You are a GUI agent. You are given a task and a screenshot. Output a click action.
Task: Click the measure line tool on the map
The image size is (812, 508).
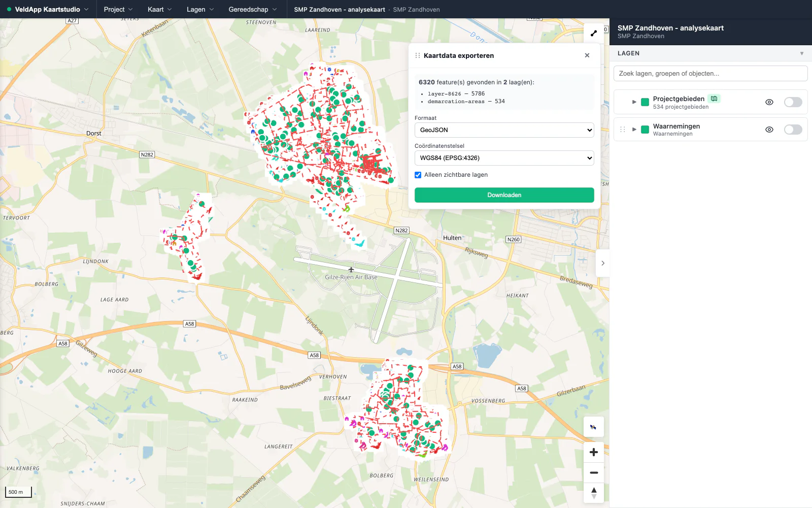(593, 34)
